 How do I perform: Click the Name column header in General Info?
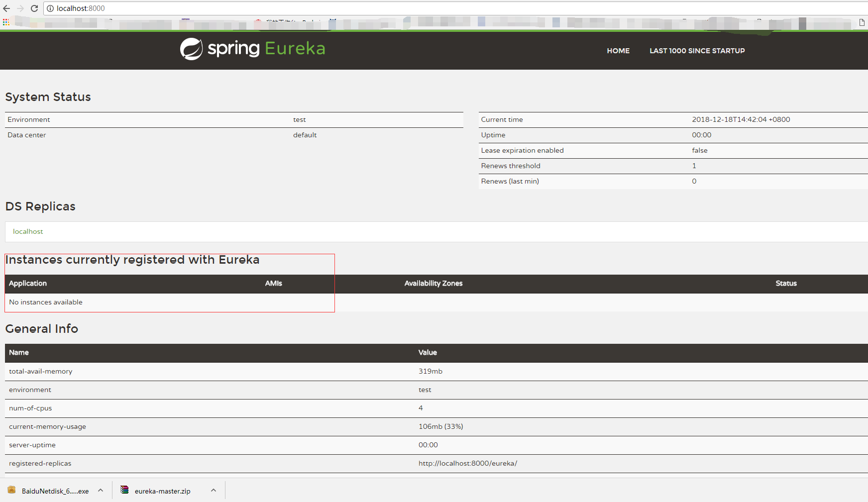(x=18, y=352)
